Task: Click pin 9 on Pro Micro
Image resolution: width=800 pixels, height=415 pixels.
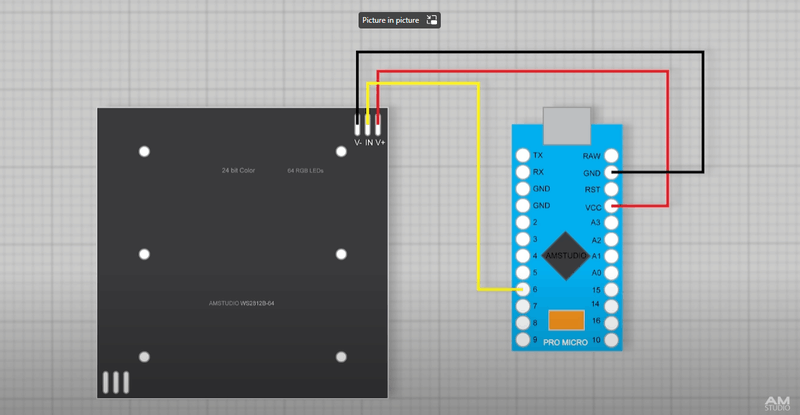Action: (x=522, y=339)
